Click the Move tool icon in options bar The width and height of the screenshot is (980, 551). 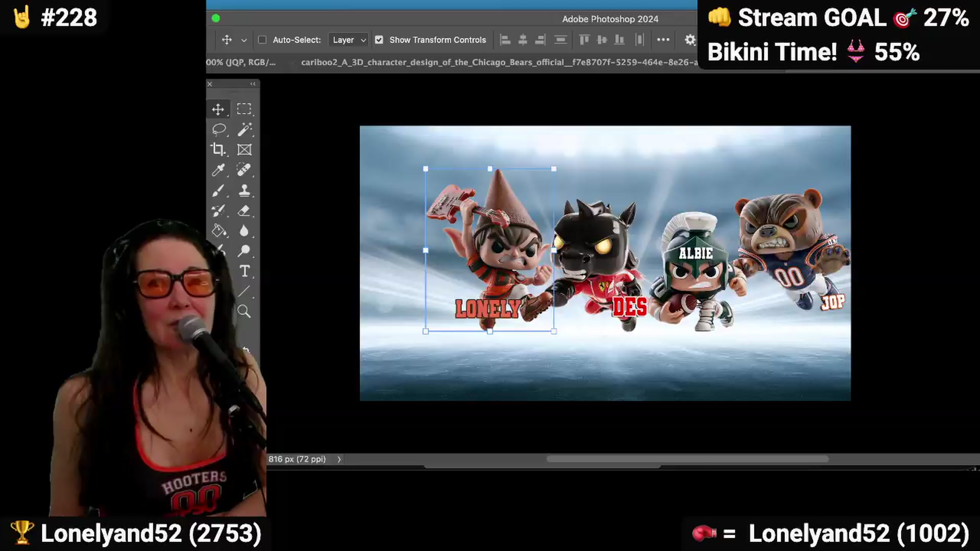tap(227, 40)
